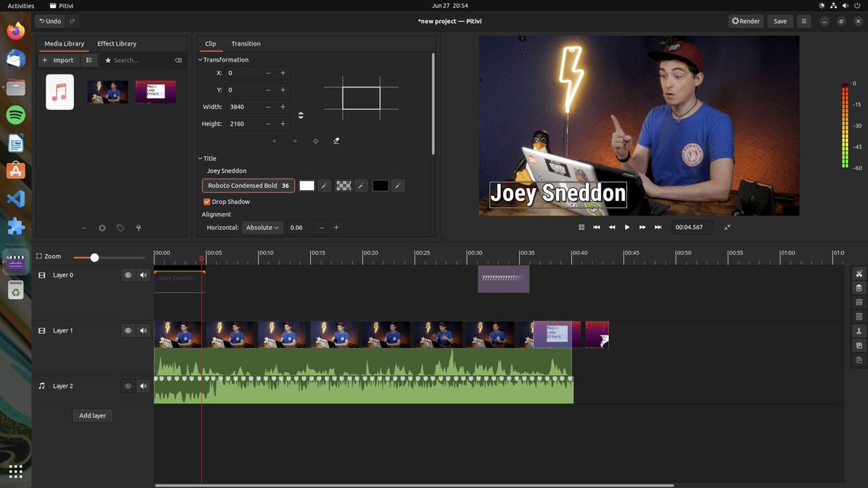Open Activities overview
The image size is (868, 488).
point(21,6)
